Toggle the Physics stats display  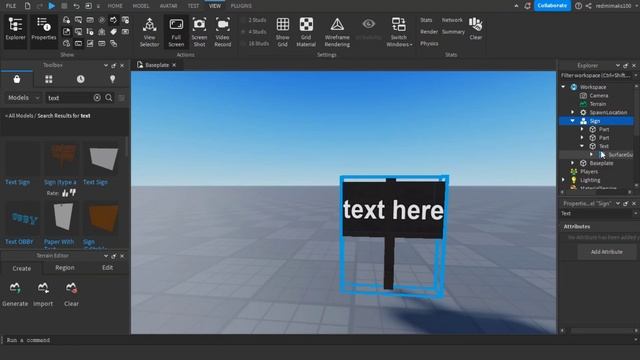coord(429,43)
